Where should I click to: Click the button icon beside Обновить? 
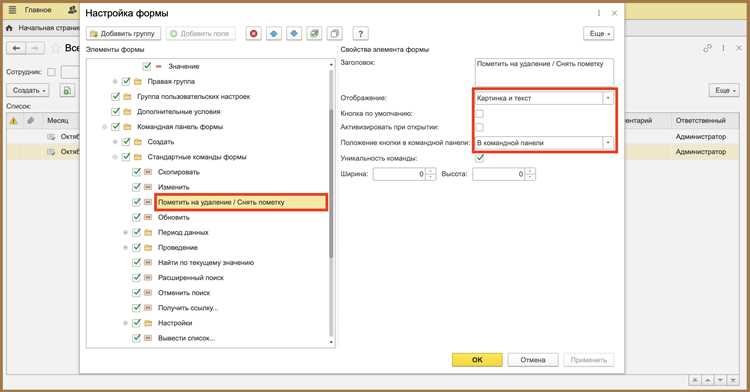(x=148, y=218)
